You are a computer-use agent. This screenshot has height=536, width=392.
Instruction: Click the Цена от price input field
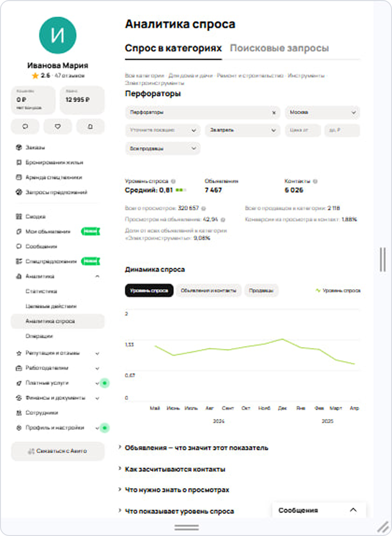(303, 130)
